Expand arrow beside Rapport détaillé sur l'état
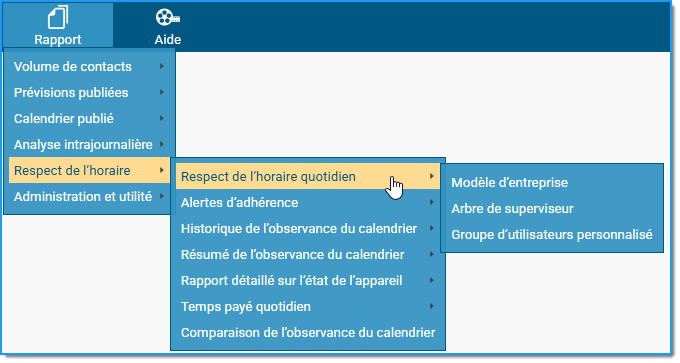 pos(432,281)
